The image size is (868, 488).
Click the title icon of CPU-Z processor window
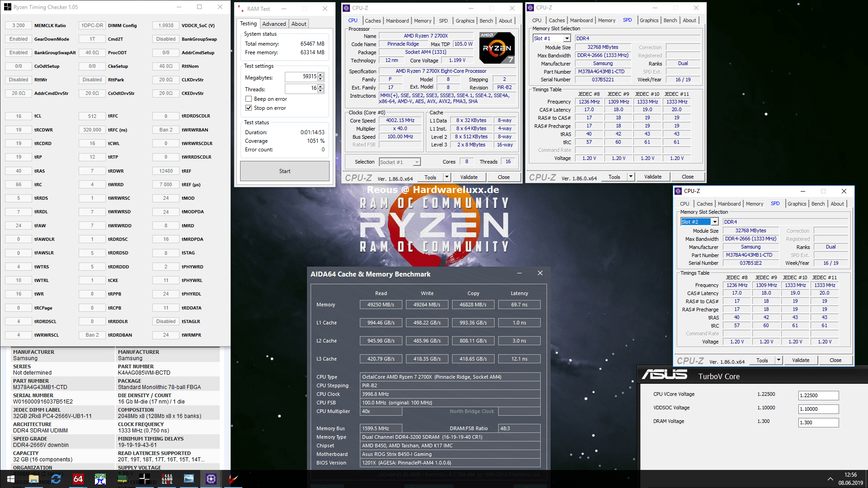tap(346, 8)
